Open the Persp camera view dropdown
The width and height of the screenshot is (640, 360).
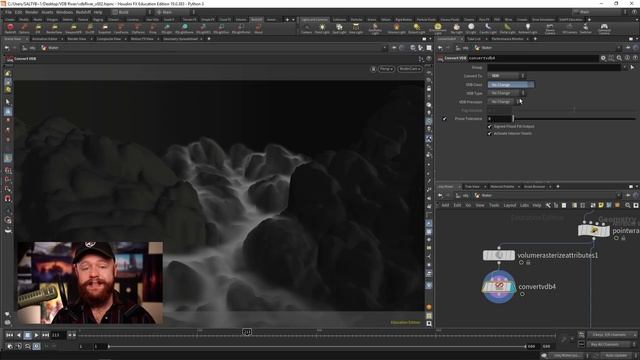(386, 69)
